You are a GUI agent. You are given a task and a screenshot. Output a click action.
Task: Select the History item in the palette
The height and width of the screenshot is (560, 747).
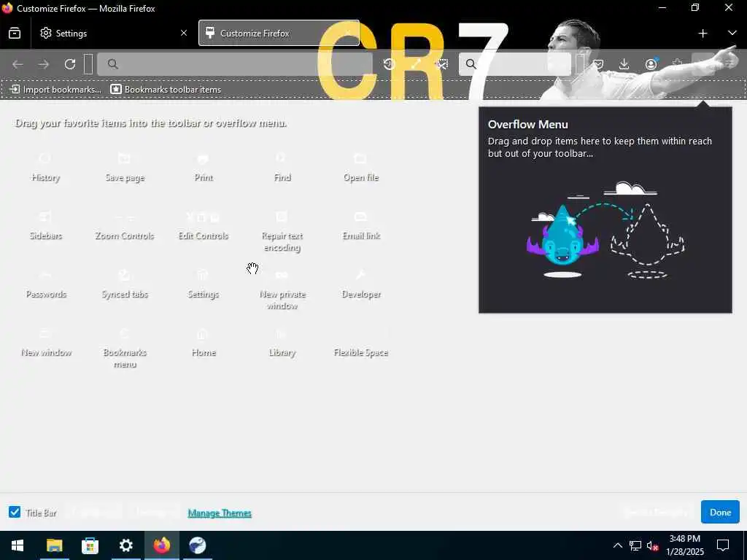click(46, 168)
